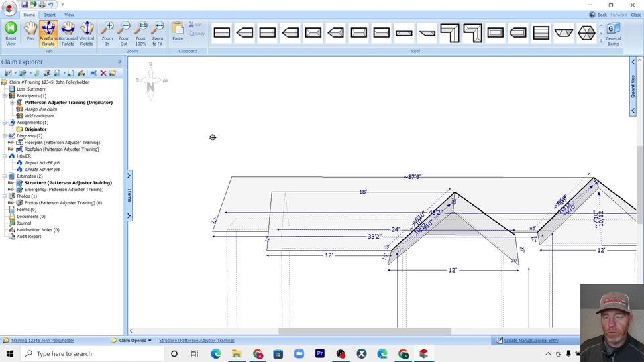Click the red delete X in Claim Explorer toolbar
The height and width of the screenshot is (362, 644).
[x=103, y=73]
